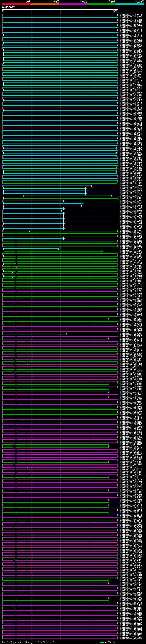This screenshot has height=644, width=146.
Task: Open hit UniRef100_B3IUP2 label
Action: (131, 50)
